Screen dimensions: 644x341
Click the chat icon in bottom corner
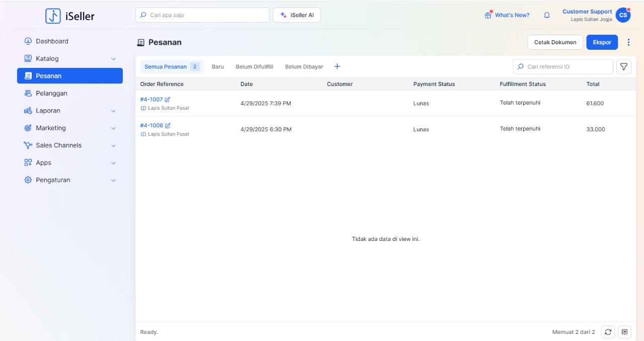coord(624,332)
